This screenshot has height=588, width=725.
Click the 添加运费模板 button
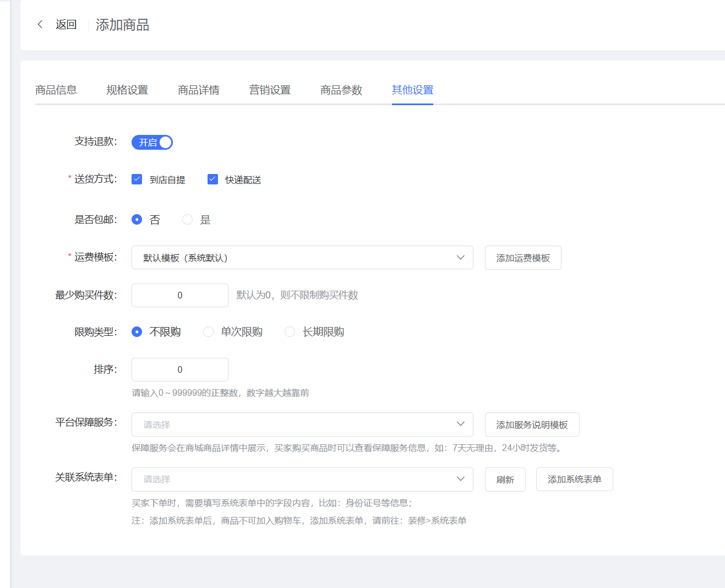click(x=523, y=258)
